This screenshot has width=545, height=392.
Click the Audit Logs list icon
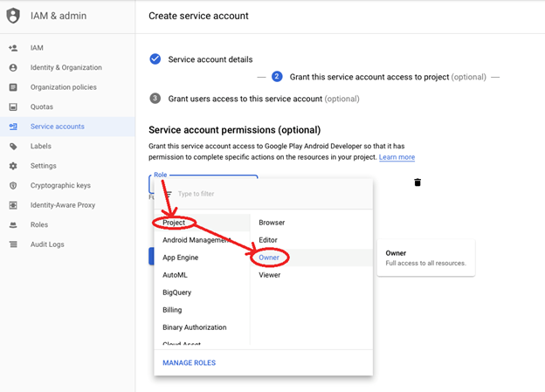pyautogui.click(x=13, y=244)
